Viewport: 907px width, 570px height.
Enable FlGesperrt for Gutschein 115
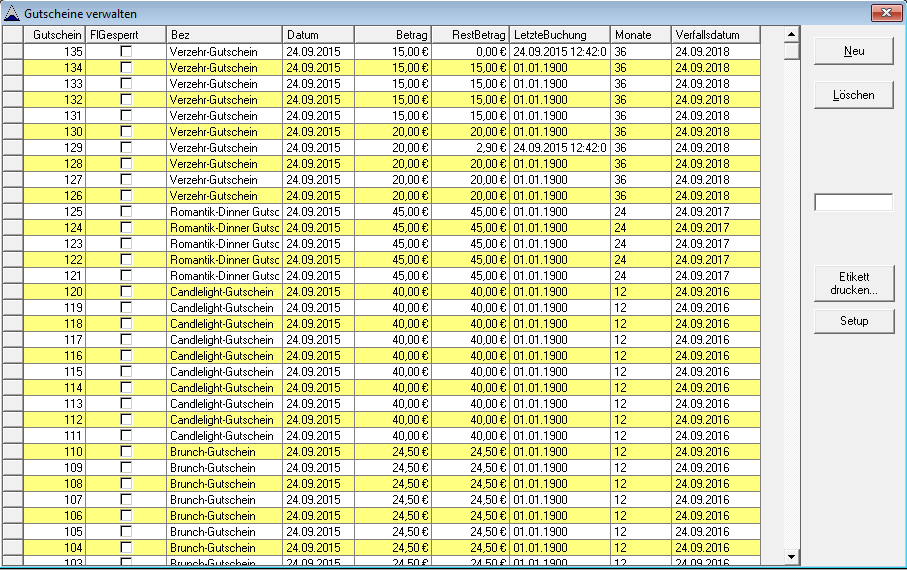(x=126, y=372)
